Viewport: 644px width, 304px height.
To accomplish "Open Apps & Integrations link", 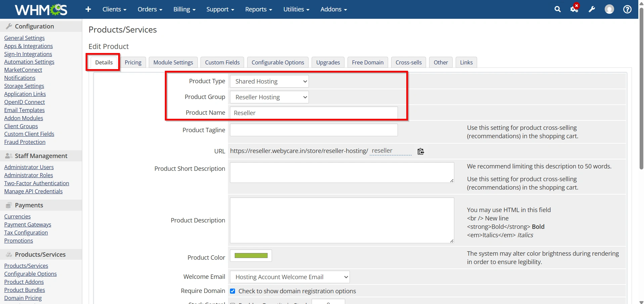I will 29,46.
